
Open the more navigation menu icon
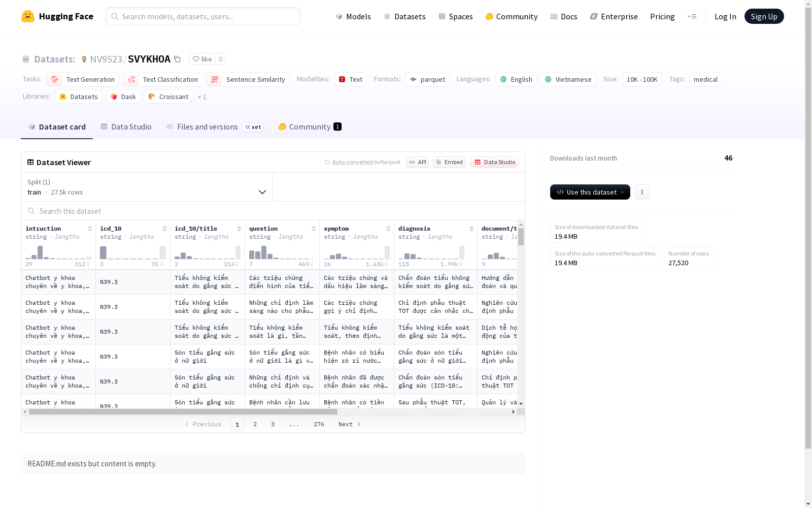(x=692, y=16)
